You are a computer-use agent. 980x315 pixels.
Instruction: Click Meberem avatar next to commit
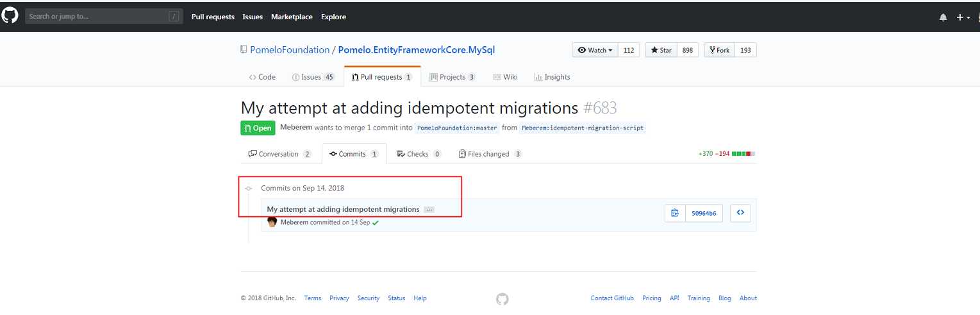click(x=272, y=222)
